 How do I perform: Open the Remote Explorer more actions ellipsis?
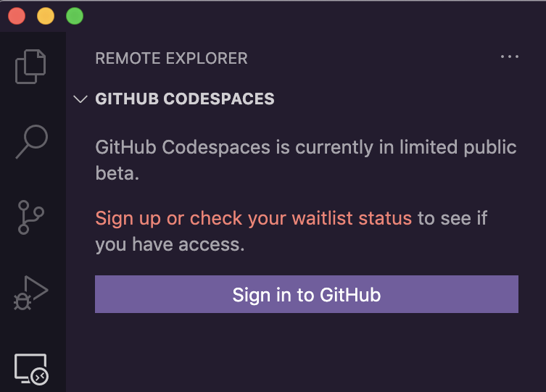[x=510, y=57]
